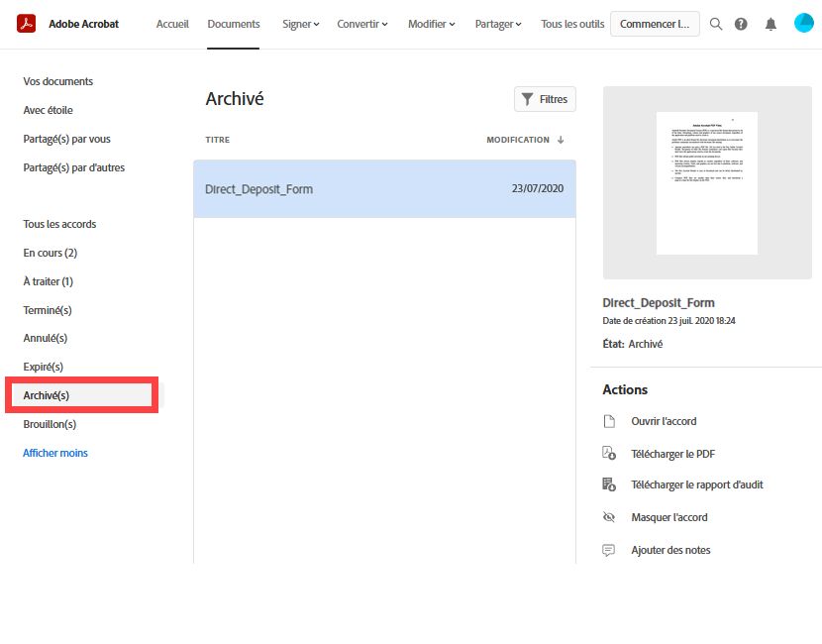The image size is (822, 644).
Task: Click Ouvrir l'accord action
Action: [664, 422]
